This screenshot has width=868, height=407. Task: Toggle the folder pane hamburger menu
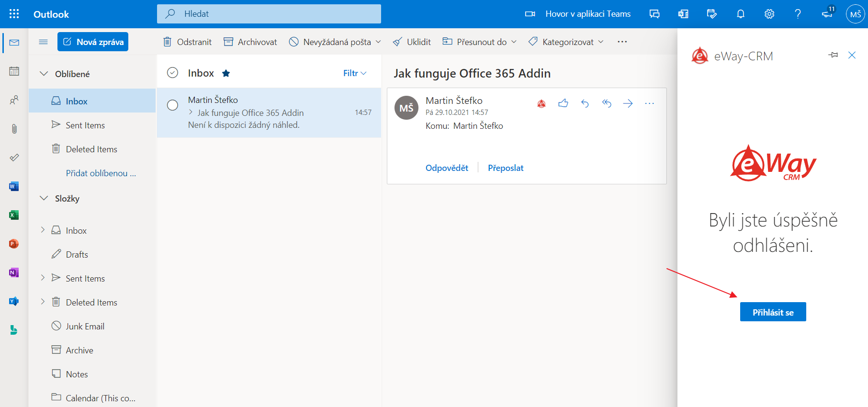coord(43,42)
